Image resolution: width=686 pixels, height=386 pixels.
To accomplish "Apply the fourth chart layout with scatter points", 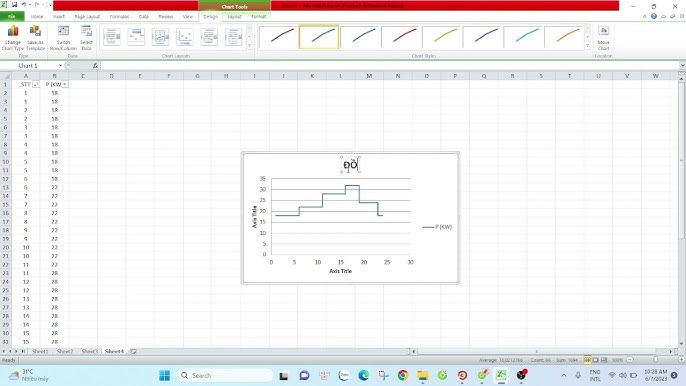I will (185, 37).
